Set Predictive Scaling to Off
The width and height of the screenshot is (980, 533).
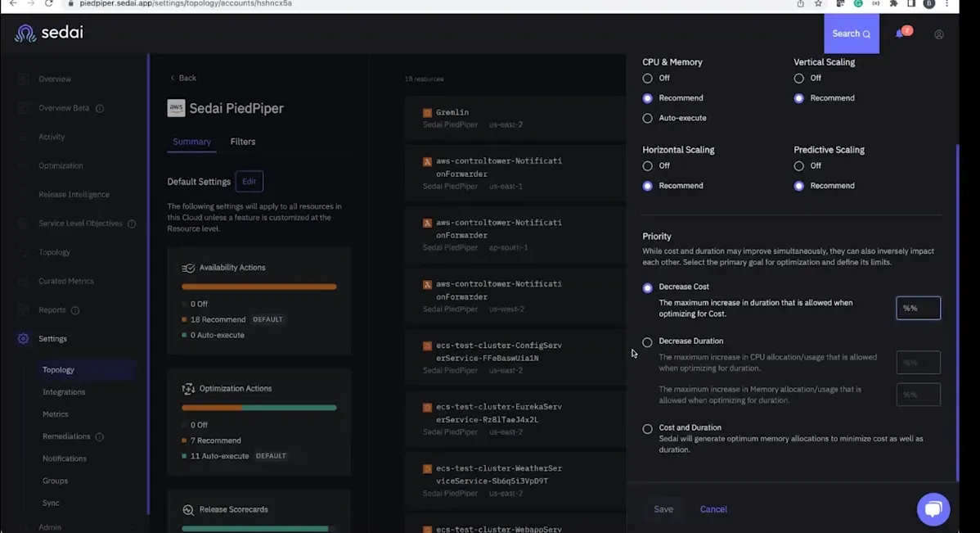click(798, 165)
